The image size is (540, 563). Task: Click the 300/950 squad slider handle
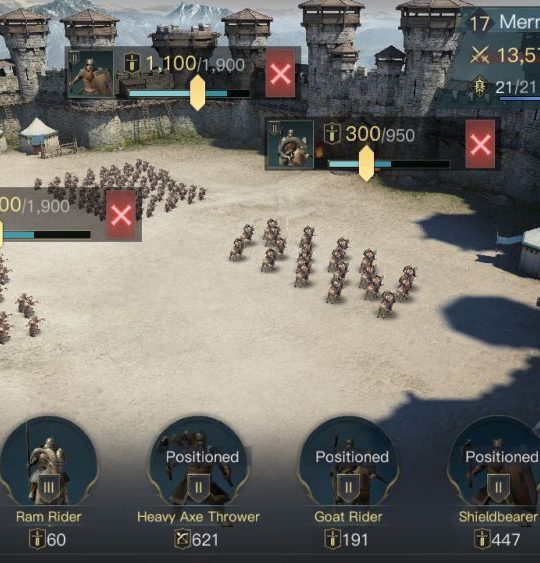[x=366, y=163]
